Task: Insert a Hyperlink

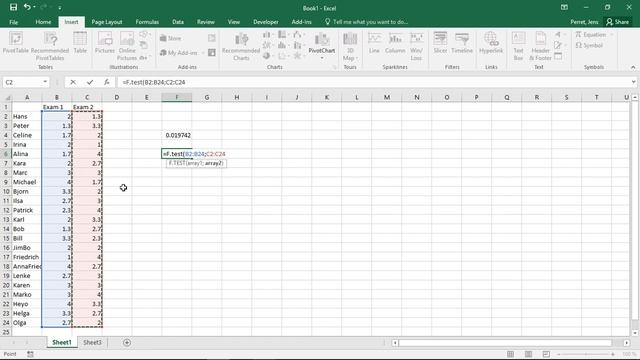Action: pos(491,42)
